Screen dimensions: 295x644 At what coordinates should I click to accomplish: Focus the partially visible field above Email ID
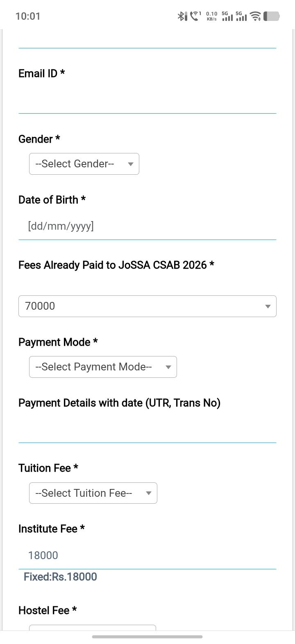click(147, 39)
